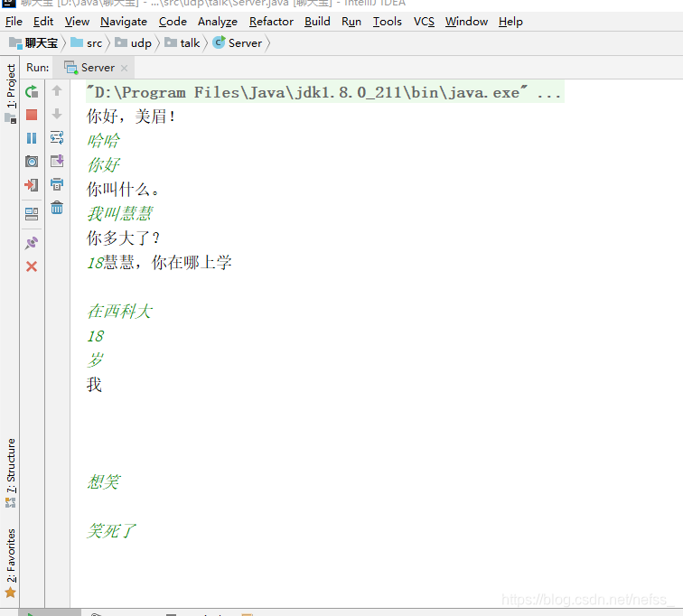Open the VCS menu
The height and width of the screenshot is (616, 683).
424,22
